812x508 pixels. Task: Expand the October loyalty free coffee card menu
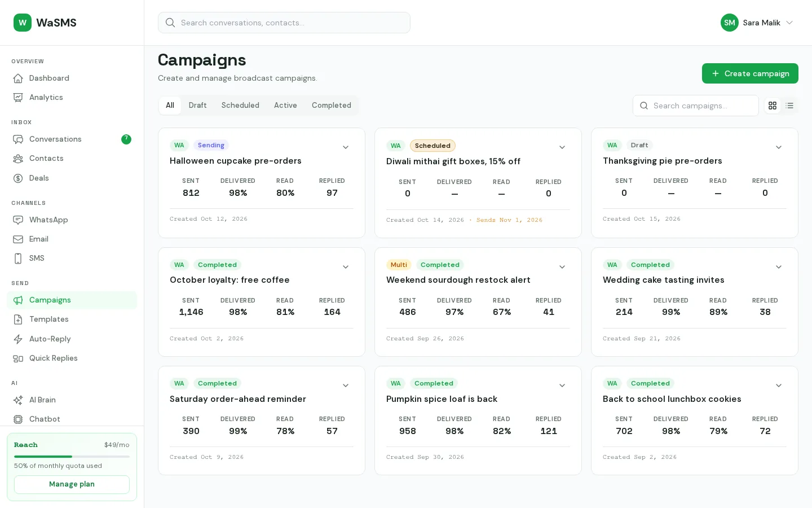346,267
